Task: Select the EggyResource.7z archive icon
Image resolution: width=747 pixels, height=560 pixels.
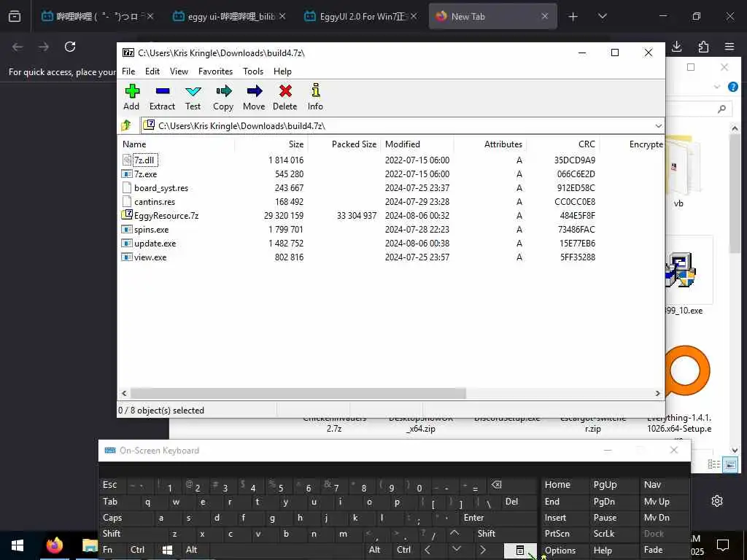Action: 127,215
